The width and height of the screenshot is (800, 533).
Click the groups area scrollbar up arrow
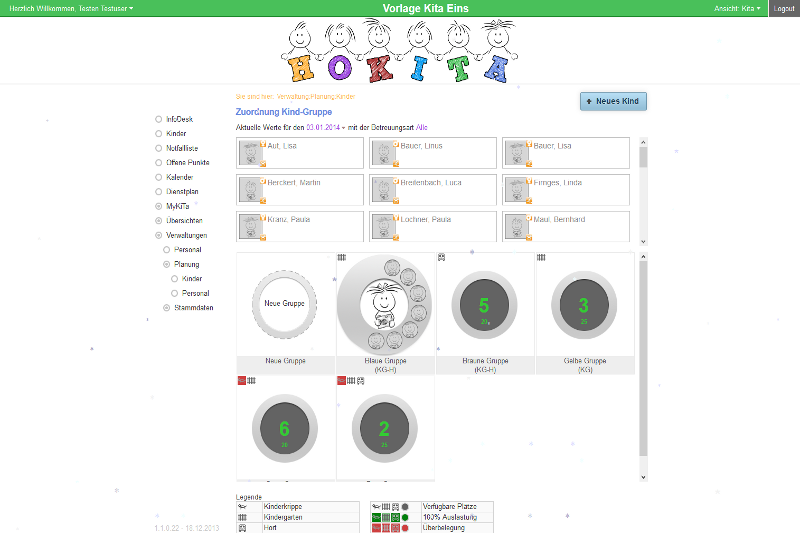click(x=643, y=257)
